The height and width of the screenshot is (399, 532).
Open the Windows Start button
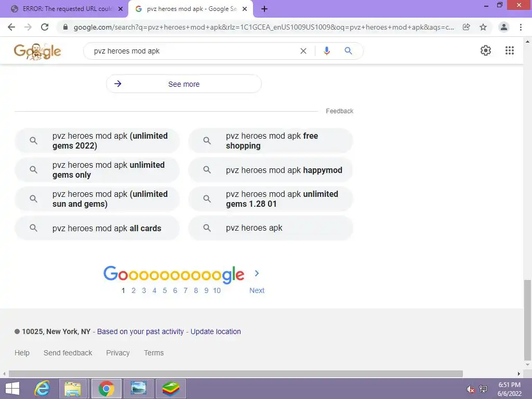coord(12,389)
